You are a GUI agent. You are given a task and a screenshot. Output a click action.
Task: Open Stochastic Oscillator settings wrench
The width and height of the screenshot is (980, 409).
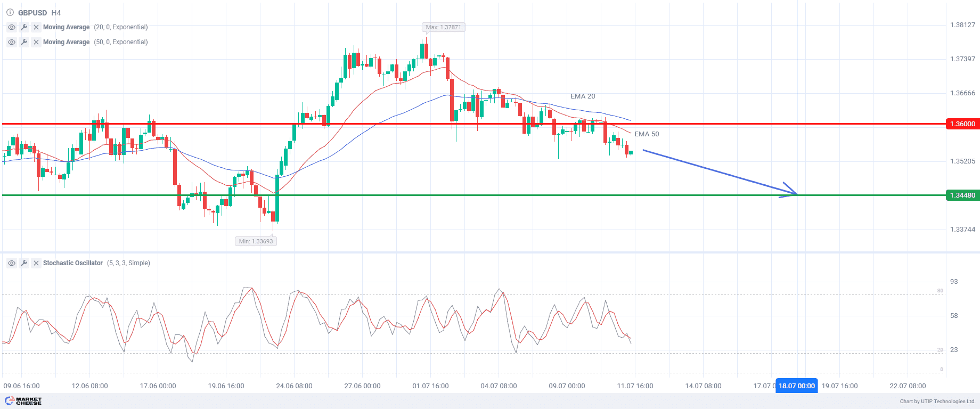click(24, 263)
